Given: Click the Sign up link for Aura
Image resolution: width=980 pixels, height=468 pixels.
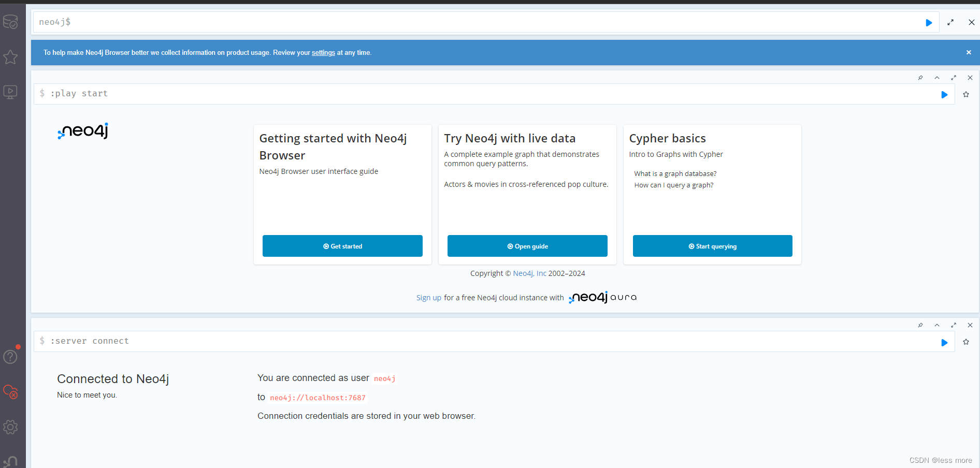Looking at the screenshot, I should 429,298.
